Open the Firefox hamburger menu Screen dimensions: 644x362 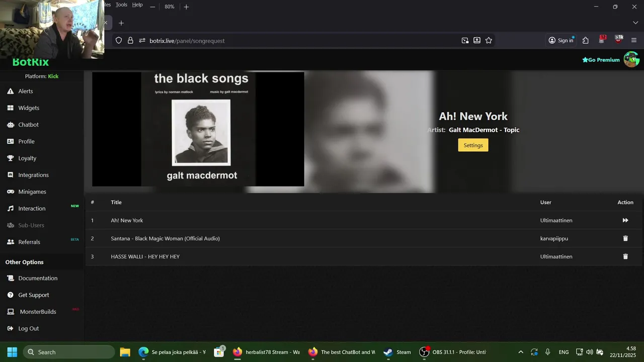634,40
